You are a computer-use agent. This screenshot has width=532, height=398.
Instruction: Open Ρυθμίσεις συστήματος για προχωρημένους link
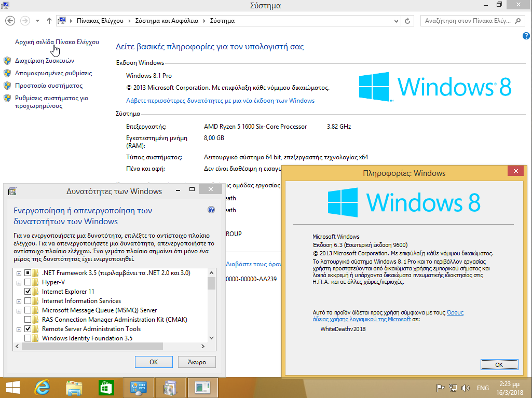click(51, 102)
